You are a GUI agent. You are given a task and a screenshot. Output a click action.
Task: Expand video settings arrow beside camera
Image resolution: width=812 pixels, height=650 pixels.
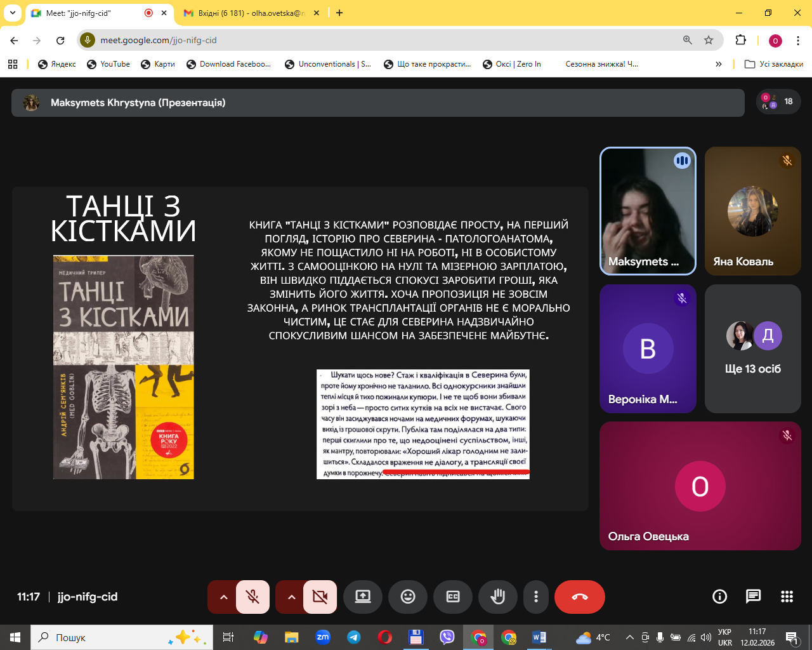pos(291,597)
